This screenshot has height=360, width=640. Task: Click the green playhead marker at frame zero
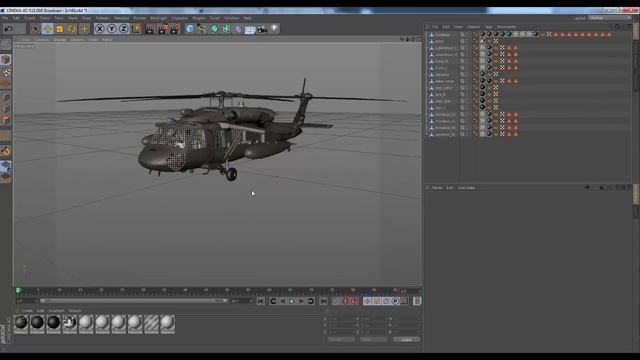[18, 291]
